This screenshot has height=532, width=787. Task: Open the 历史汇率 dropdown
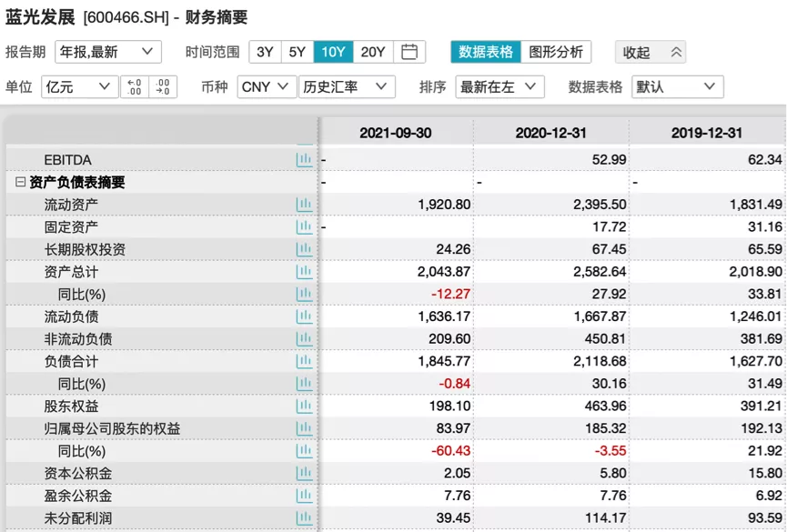pyautogui.click(x=346, y=87)
